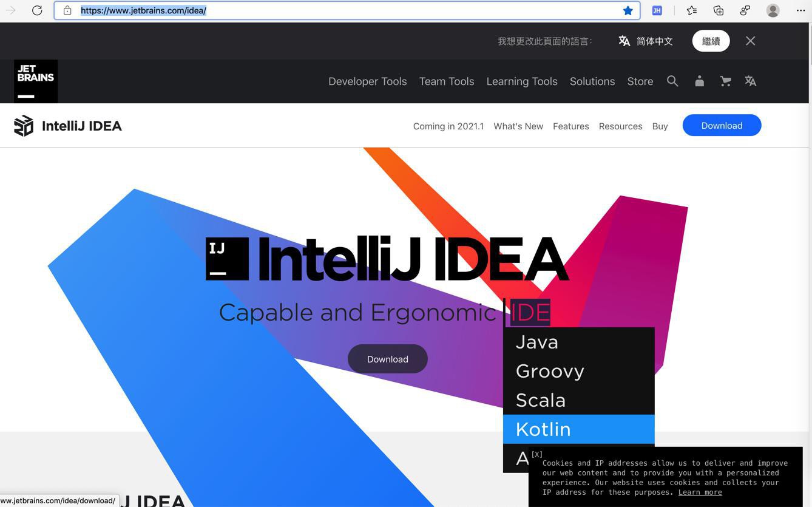
Task: Click the IntelliJ IDEA product name
Action: [82, 126]
